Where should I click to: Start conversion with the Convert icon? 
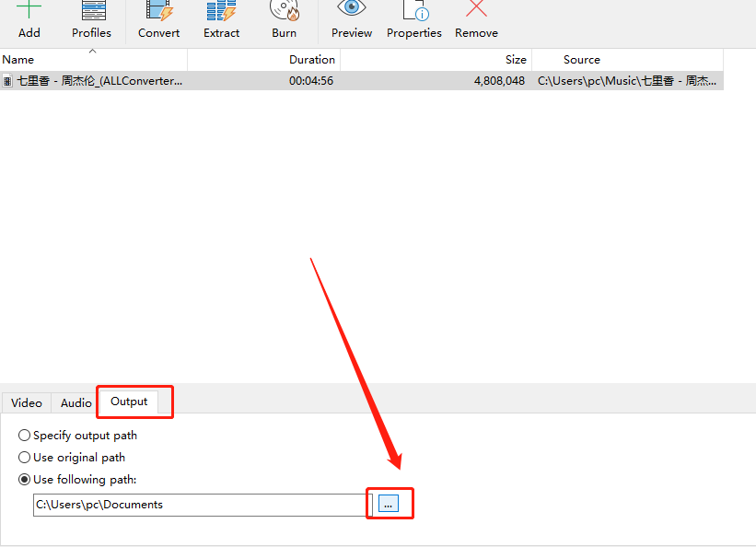[x=158, y=11]
